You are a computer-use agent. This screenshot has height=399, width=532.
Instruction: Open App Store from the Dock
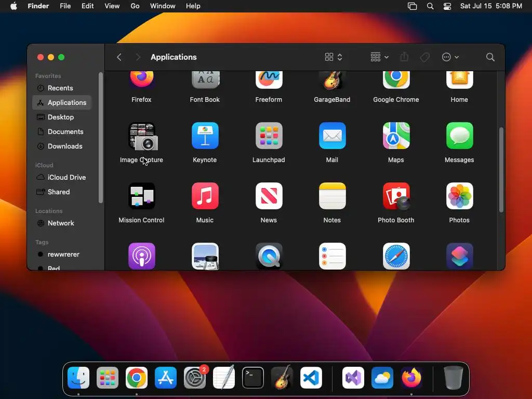[x=166, y=378]
